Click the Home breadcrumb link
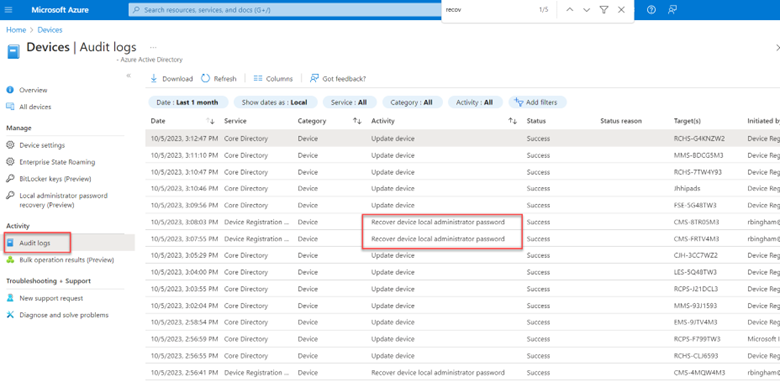 click(x=16, y=30)
